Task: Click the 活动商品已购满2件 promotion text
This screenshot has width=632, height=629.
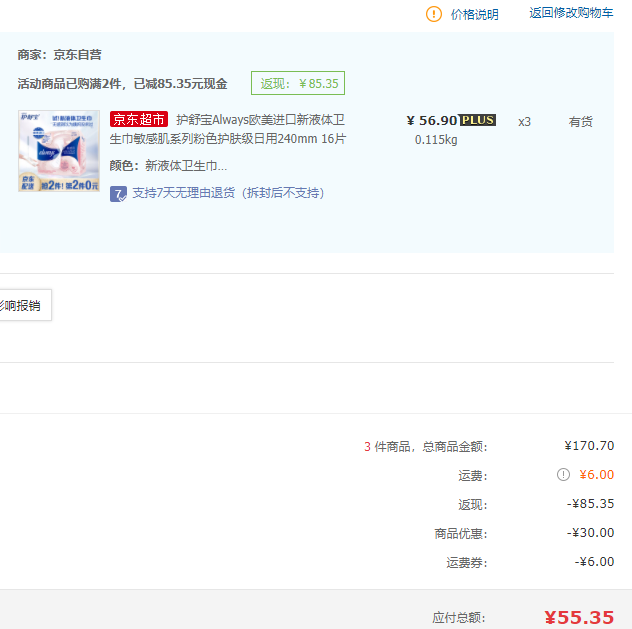Action: pos(123,84)
